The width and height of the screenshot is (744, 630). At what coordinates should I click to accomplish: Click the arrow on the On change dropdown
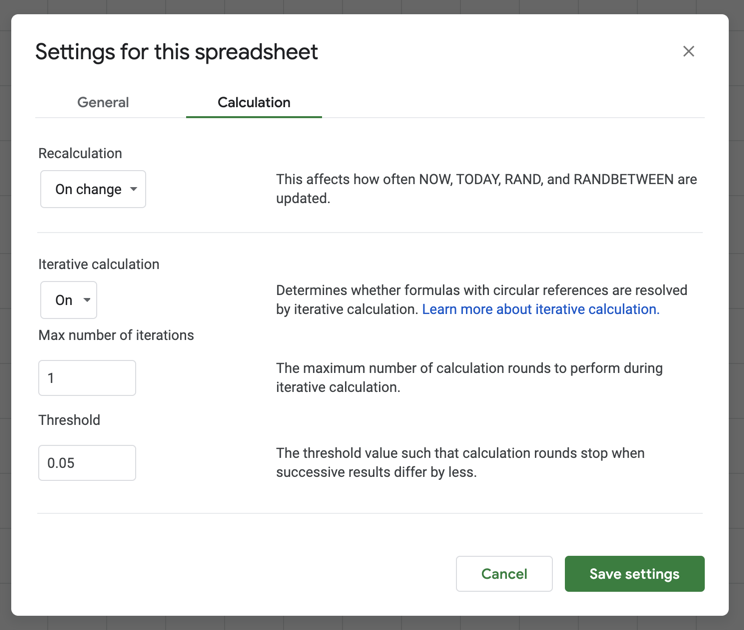[134, 189]
